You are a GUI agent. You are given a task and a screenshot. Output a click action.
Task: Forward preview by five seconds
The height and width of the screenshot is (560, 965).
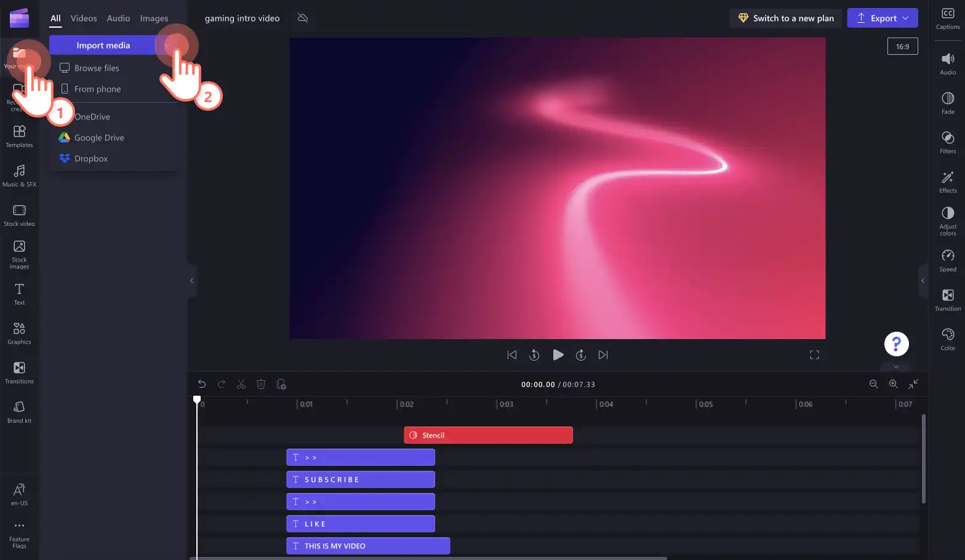580,354
